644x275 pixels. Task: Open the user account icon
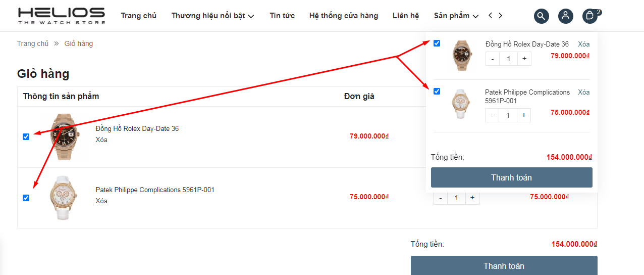tap(565, 16)
